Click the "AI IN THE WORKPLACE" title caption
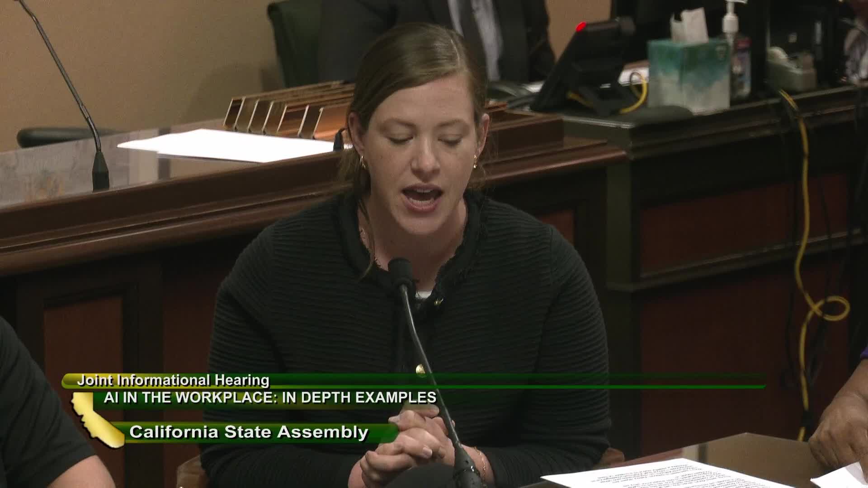 click(x=270, y=397)
